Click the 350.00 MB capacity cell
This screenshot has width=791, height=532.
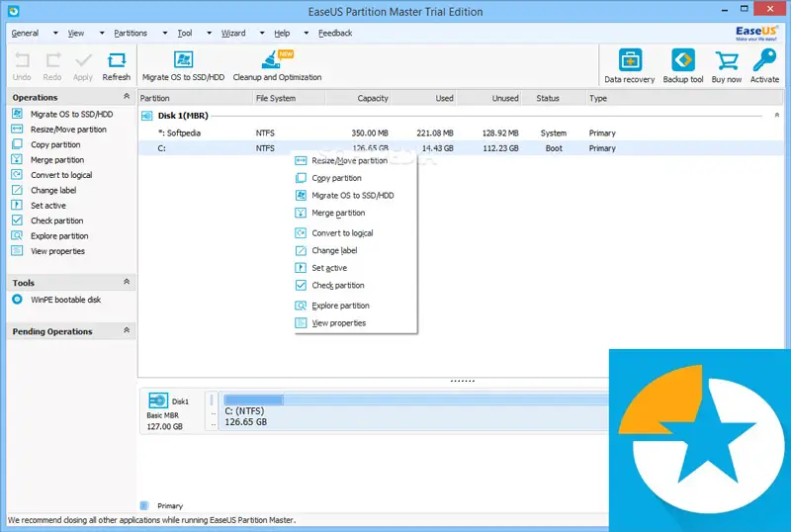click(x=370, y=133)
